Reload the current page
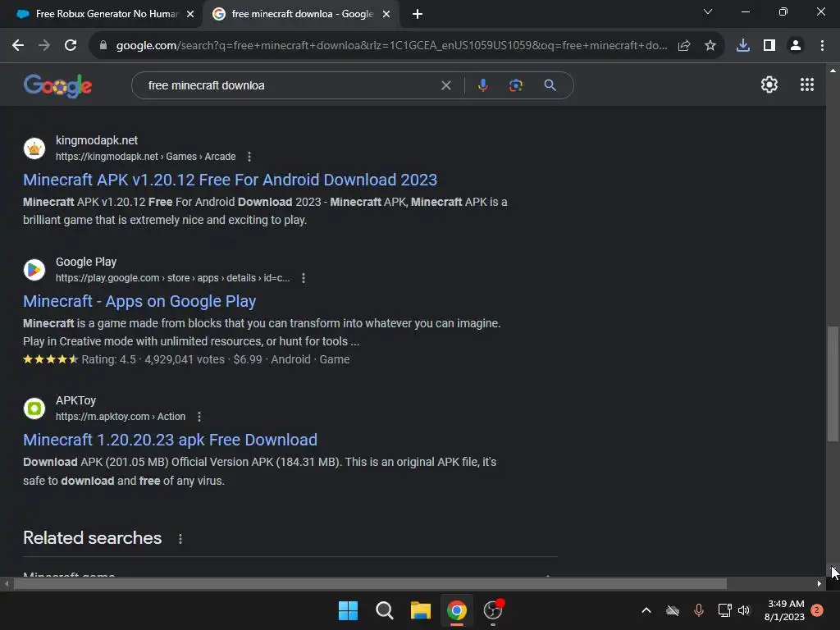Screen dimensions: 840x630 pos(71,46)
